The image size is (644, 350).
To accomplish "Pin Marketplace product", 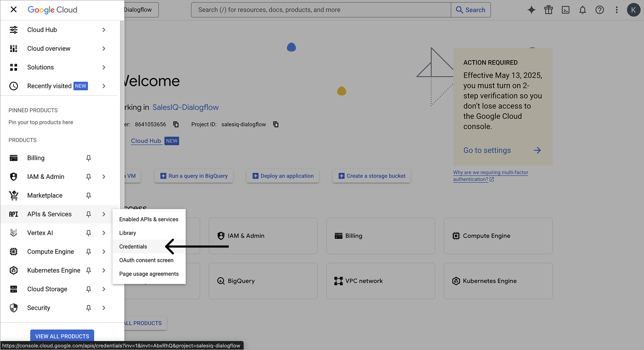I will click(89, 195).
